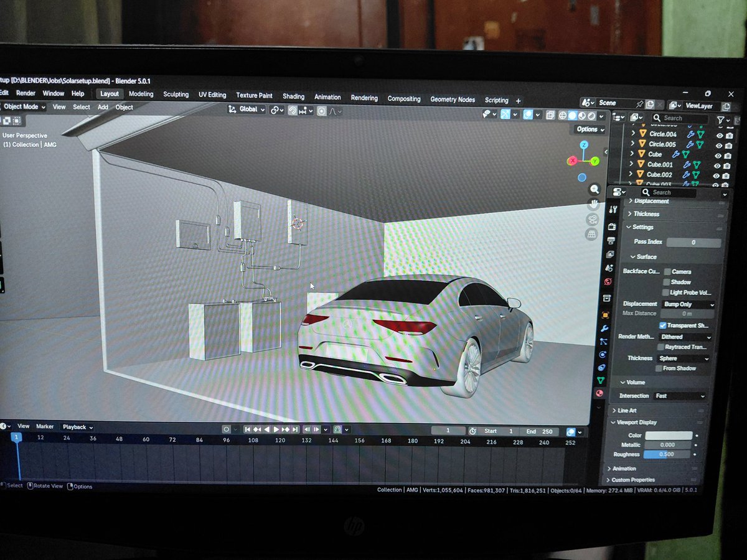Open the viewport Options popover

point(589,129)
